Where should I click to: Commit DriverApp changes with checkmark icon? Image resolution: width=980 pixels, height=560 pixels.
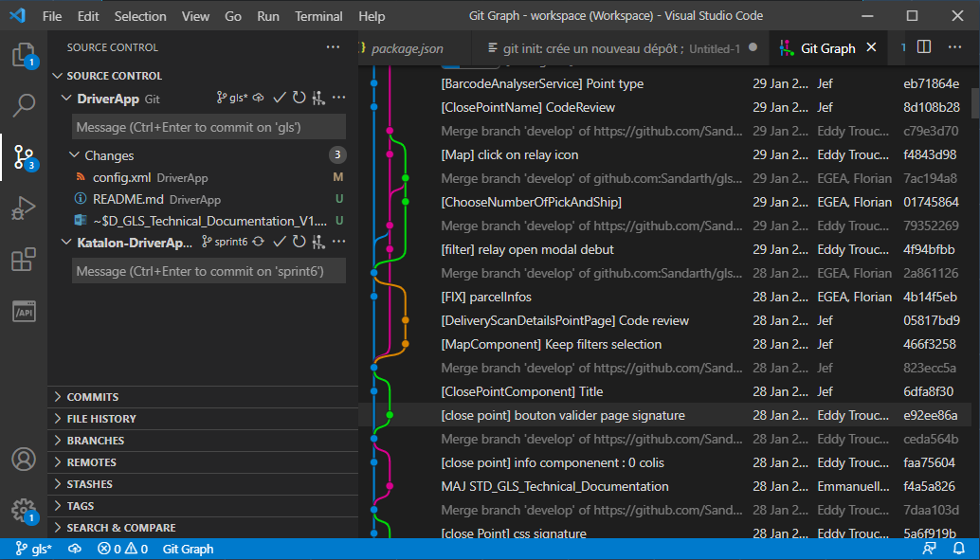(x=280, y=99)
